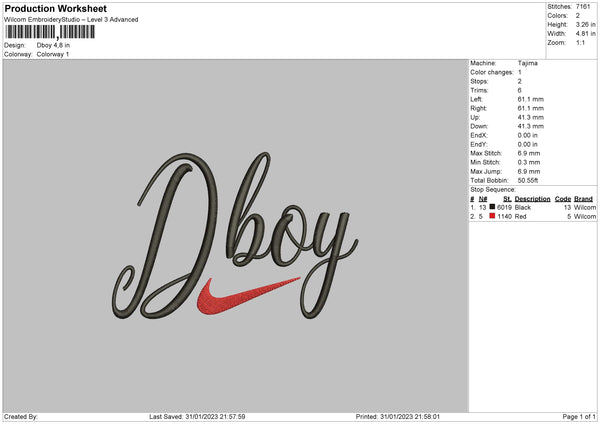This screenshot has width=600, height=424.
Task: Click the Zoom value 1:1
Action: coord(580,42)
